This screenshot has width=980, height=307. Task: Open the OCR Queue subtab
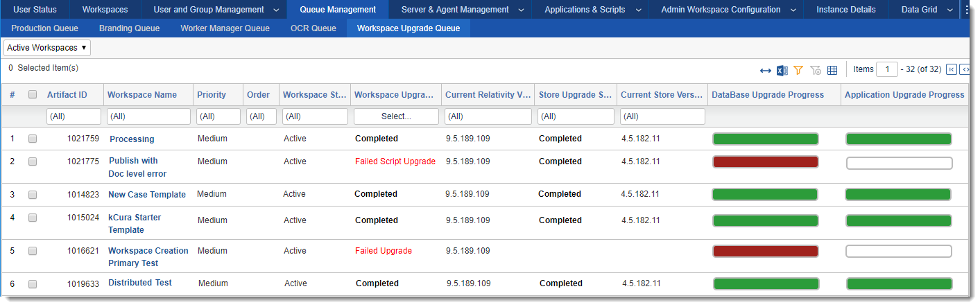click(x=313, y=28)
